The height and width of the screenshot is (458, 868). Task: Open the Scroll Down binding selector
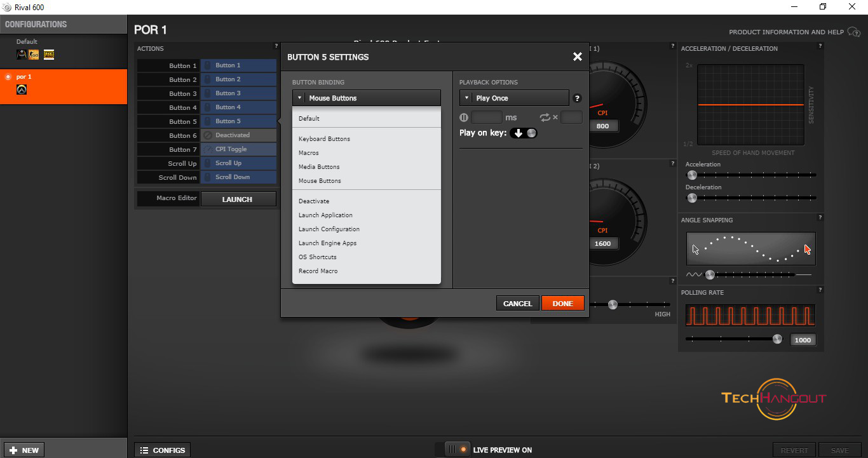pos(238,177)
